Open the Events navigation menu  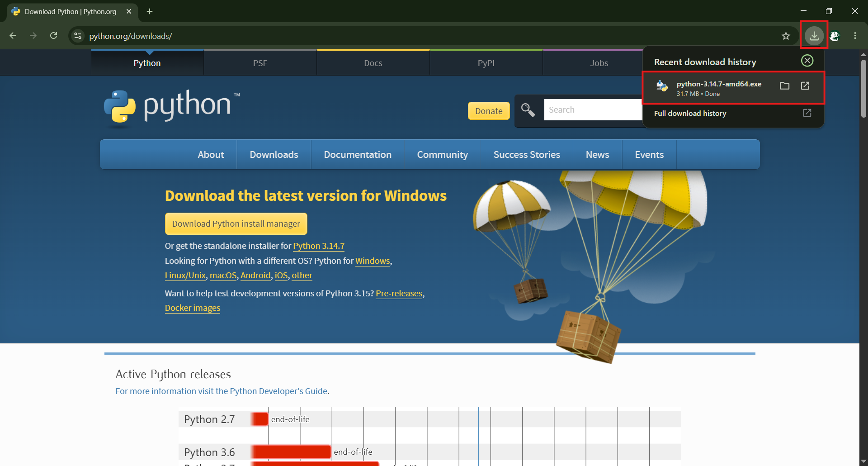(649, 155)
